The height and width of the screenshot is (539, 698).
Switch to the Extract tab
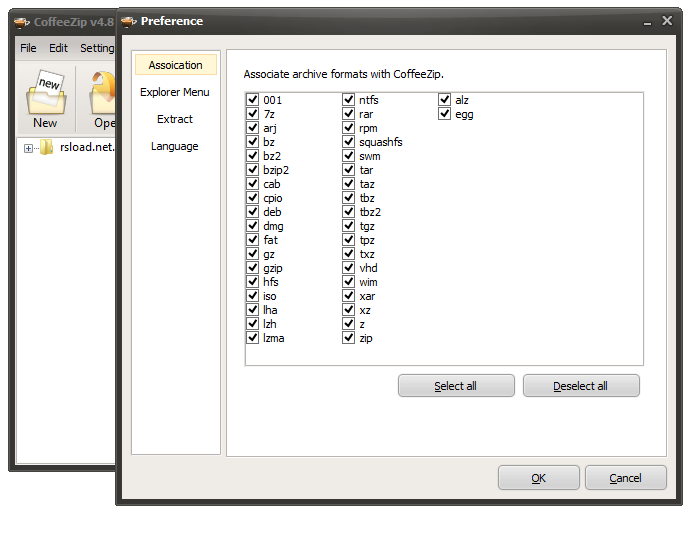174,119
